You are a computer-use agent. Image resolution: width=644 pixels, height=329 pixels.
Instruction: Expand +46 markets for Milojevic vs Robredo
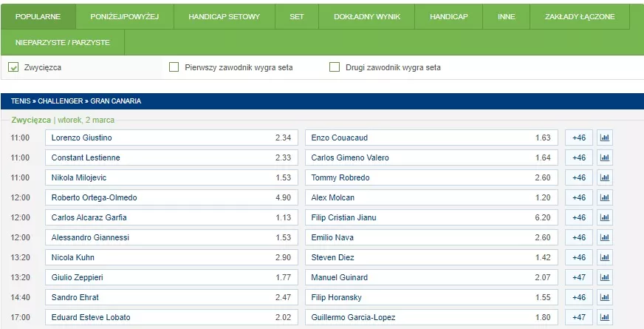point(579,177)
